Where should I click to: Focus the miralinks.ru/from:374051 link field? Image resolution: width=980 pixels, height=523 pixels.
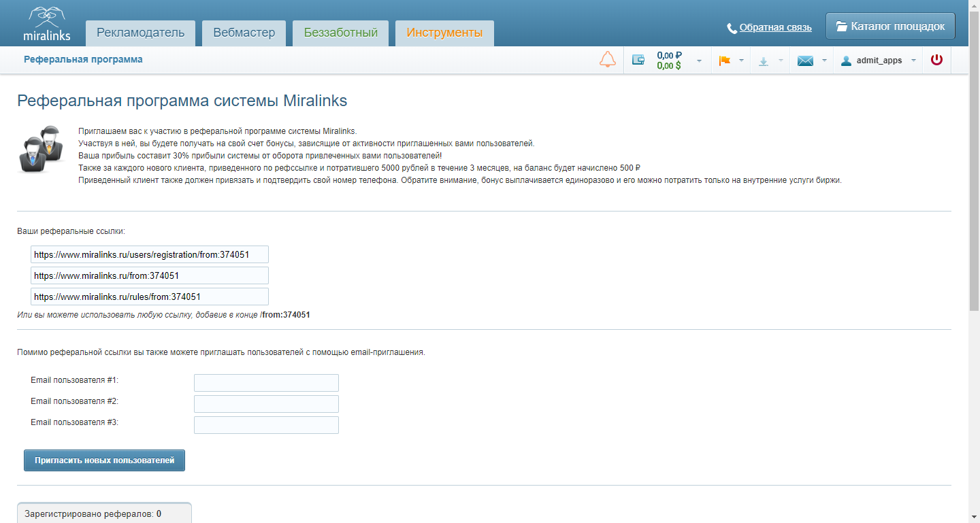pyautogui.click(x=150, y=275)
